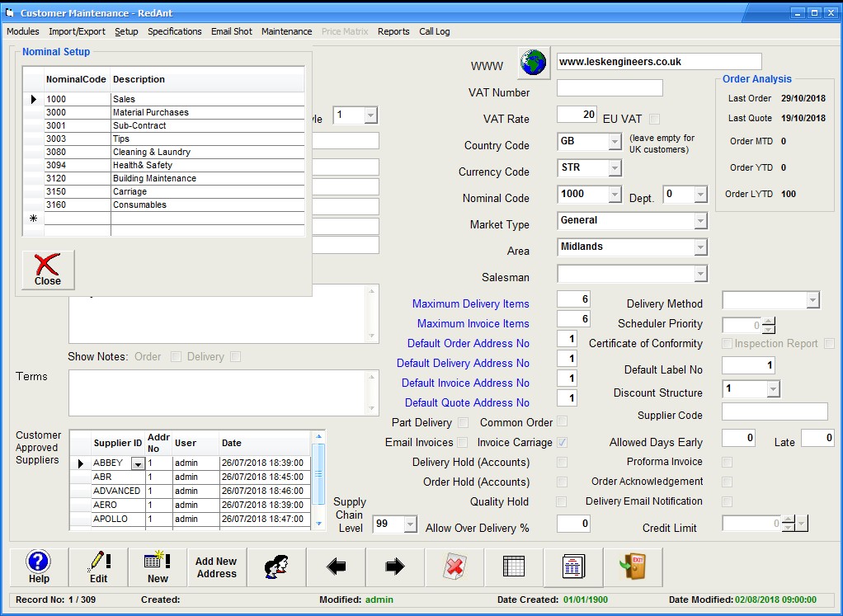Create a New record via toolbar
Viewport: 843px width, 616px height.
(158, 567)
